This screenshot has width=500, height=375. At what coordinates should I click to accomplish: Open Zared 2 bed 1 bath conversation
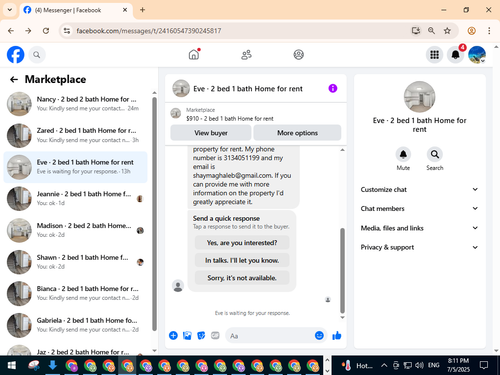(75, 135)
